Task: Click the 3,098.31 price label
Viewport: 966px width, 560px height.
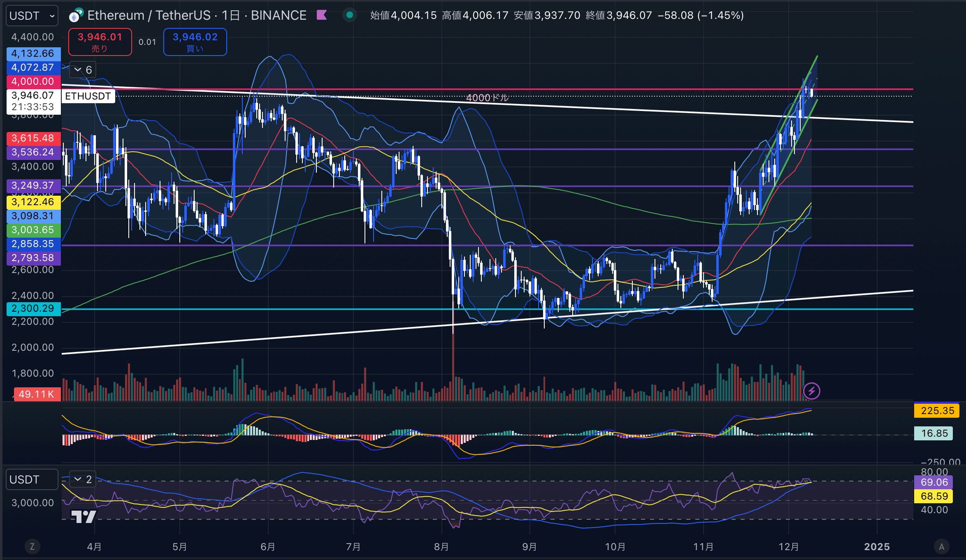Action: click(x=33, y=216)
